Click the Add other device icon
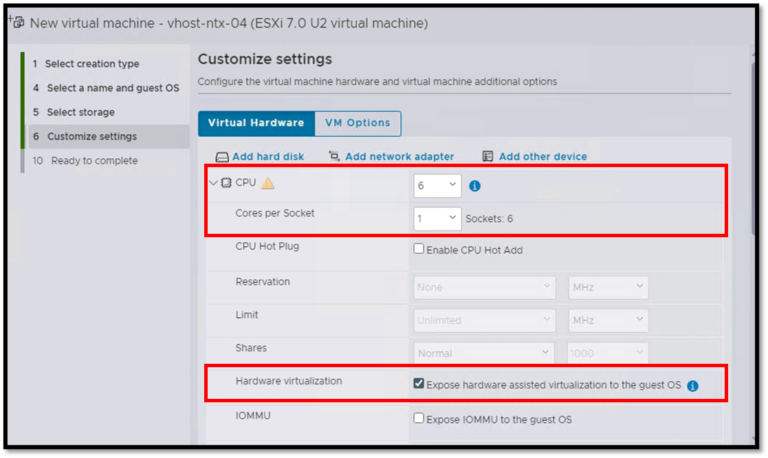 (488, 157)
